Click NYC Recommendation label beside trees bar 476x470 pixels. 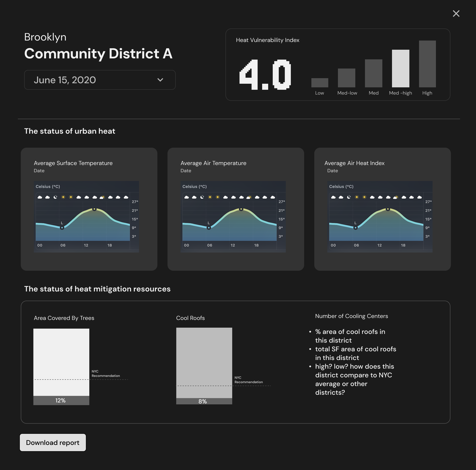pyautogui.click(x=106, y=373)
